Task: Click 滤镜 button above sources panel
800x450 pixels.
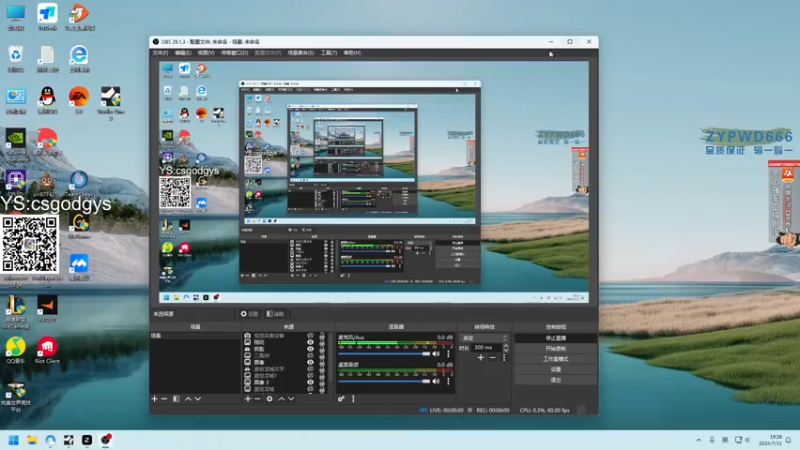Action: coord(276,314)
